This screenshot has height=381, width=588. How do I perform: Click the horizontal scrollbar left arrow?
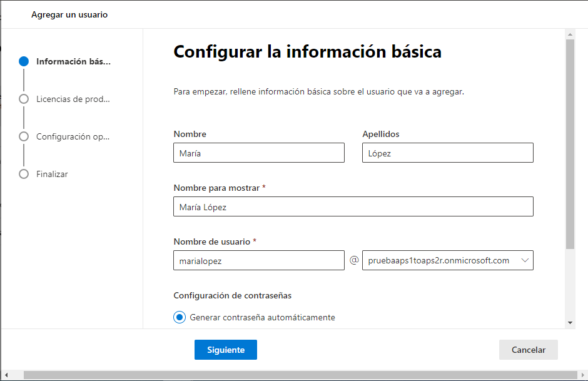(x=6, y=375)
